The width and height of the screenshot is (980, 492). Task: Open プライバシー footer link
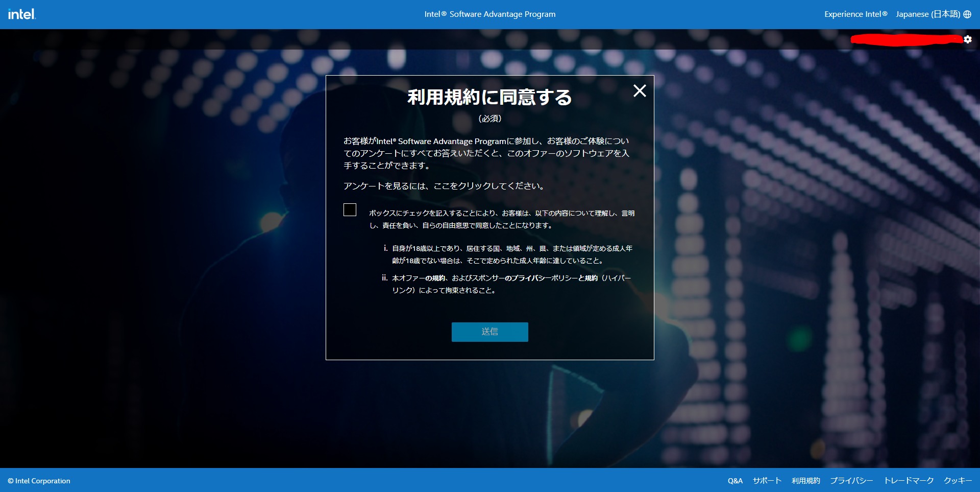[851, 481]
